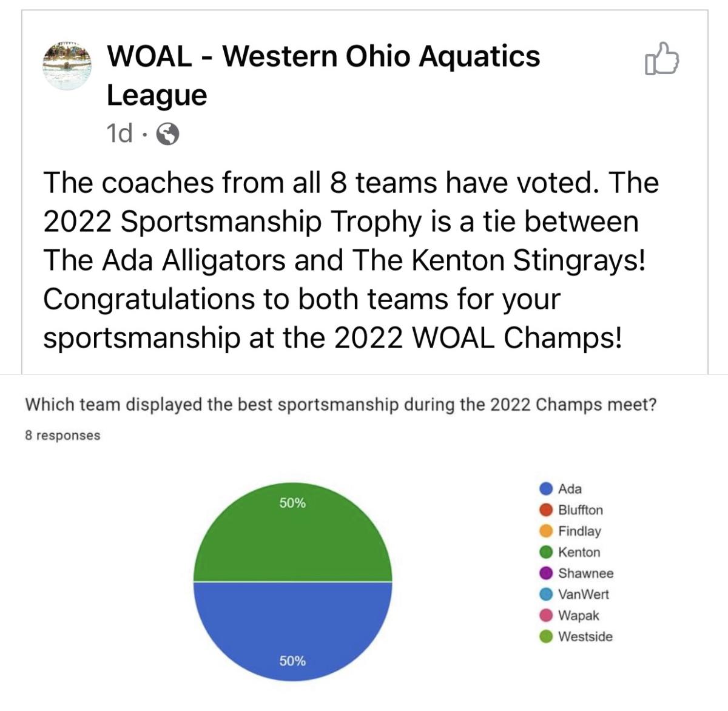Select the orange Findlay legend dot
Image resolution: width=728 pixels, height=711 pixels.
click(546, 531)
